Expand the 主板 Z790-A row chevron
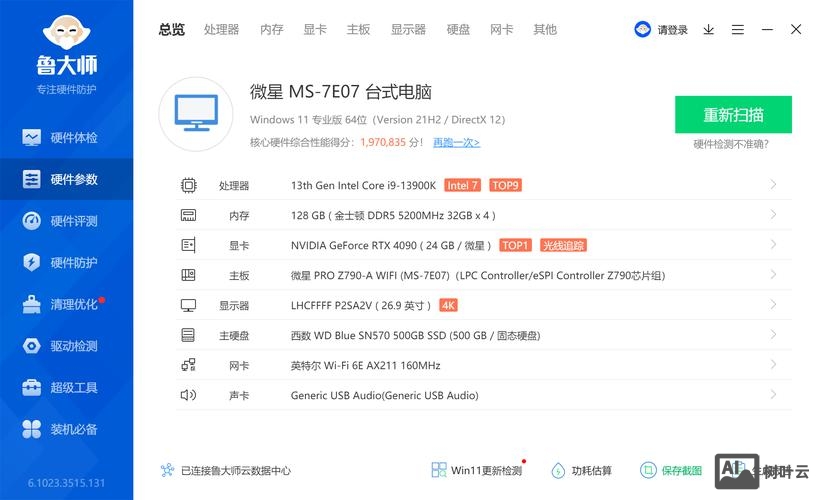 point(773,274)
